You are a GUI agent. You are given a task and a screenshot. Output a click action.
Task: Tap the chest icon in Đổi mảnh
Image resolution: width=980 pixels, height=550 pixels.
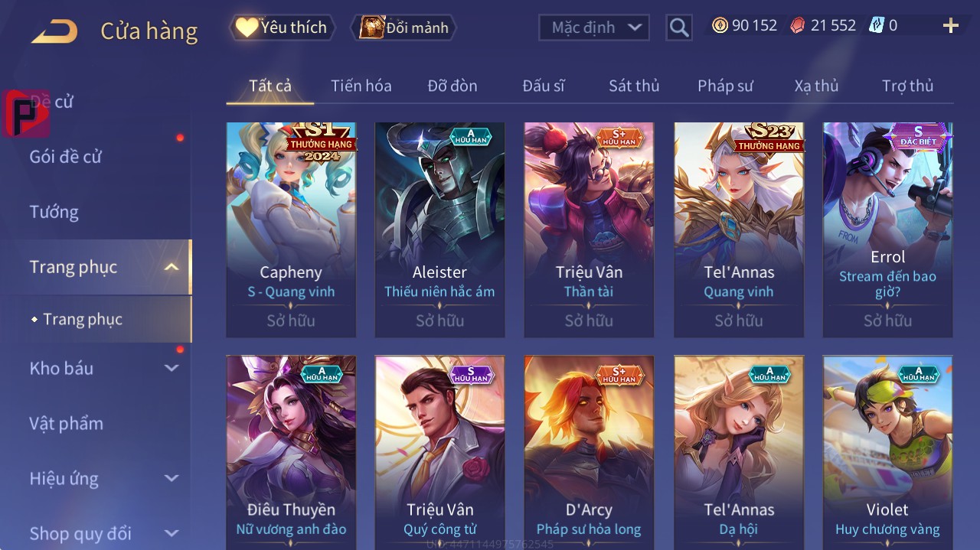(x=372, y=28)
